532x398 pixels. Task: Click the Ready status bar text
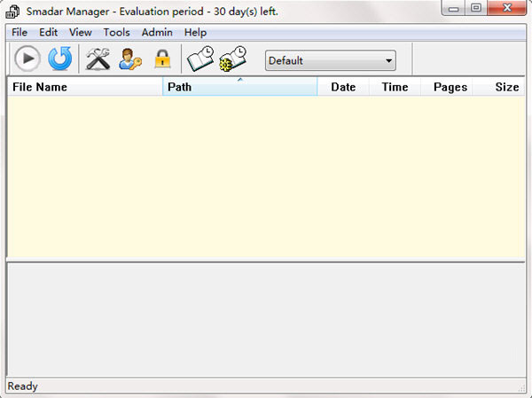click(x=23, y=386)
